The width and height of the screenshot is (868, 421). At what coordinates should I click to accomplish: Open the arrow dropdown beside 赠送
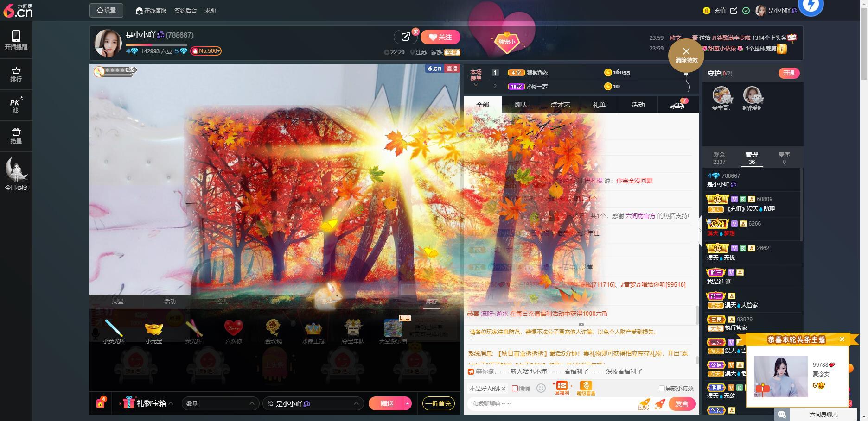coord(408,403)
